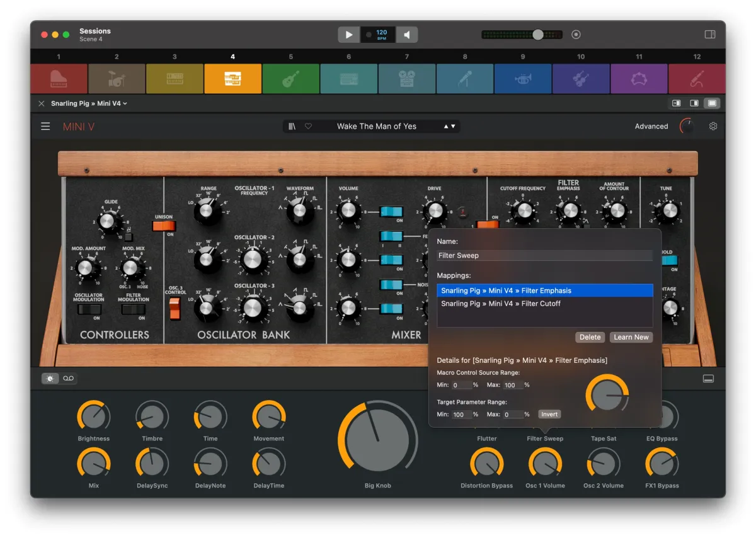Click the Osc 1 Volume macro knob
This screenshot has width=756, height=538.
pyautogui.click(x=545, y=464)
